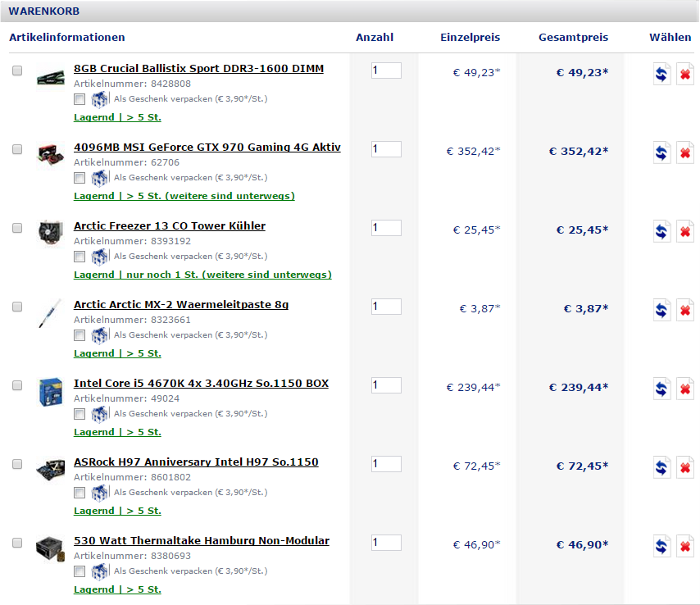Screen dimensions: 700x605
Task: Click quantity field for Crucial Ballistix RAM
Action: (x=386, y=71)
